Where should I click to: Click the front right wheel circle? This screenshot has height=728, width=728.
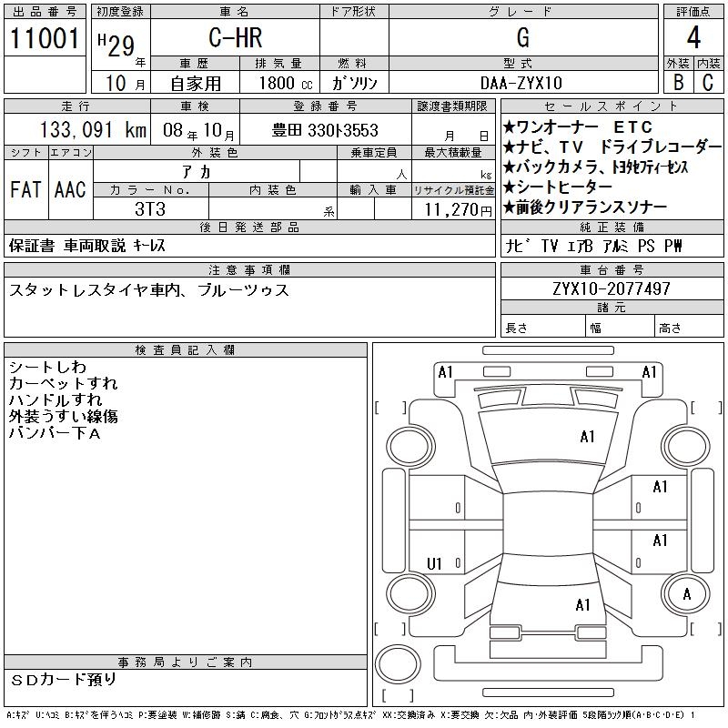(x=686, y=447)
